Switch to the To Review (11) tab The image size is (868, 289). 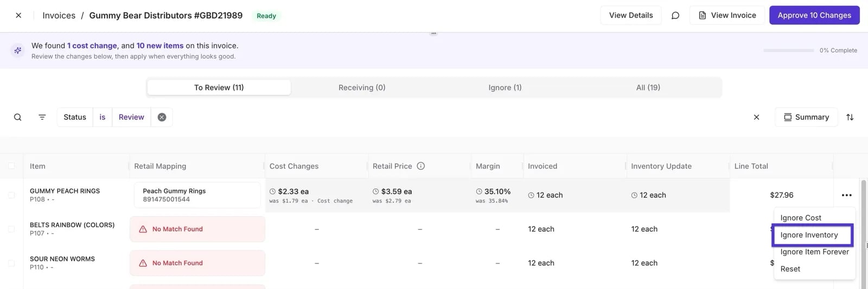(x=219, y=87)
